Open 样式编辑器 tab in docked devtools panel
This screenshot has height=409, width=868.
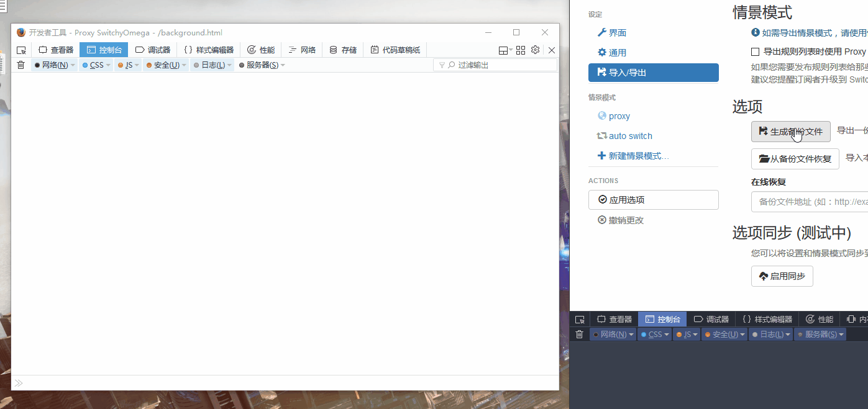coord(767,320)
